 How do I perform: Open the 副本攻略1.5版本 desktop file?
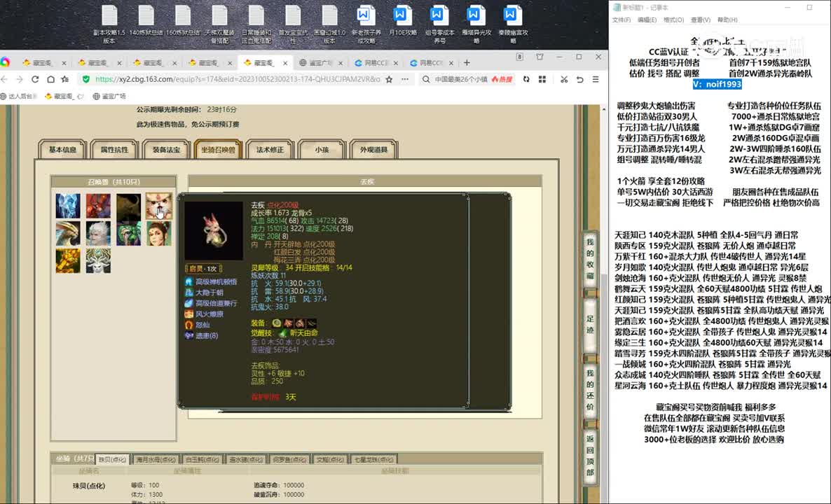109,25
